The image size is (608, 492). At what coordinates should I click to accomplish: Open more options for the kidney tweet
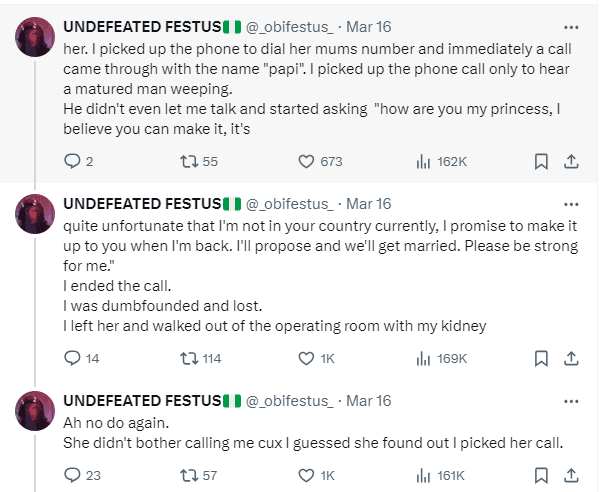571,204
